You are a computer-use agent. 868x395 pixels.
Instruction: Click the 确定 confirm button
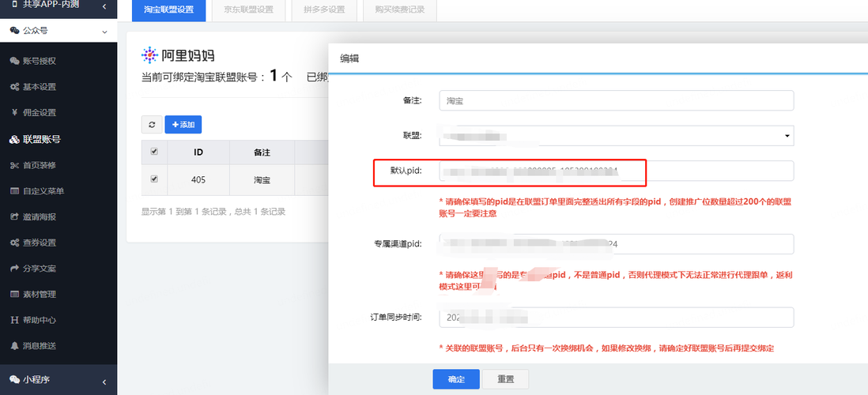456,379
